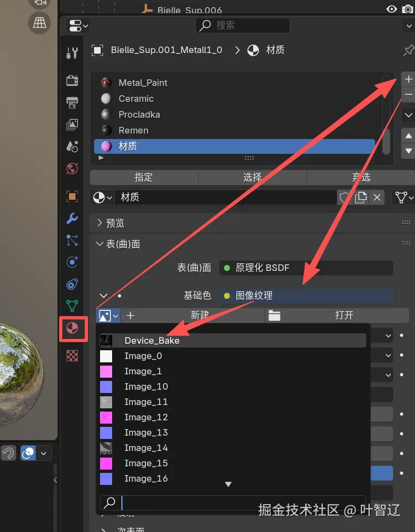Choose Image_11 from image list
Image resolution: width=415 pixels, height=532 pixels.
coord(232,402)
